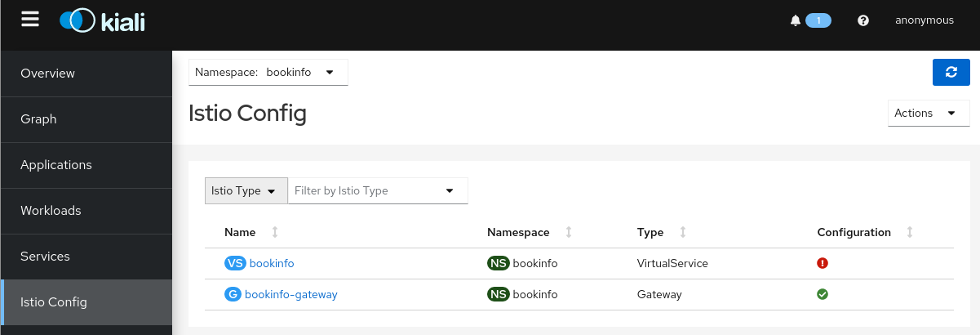Open the Istio Type filter selector
980x335 pixels.
(x=246, y=190)
